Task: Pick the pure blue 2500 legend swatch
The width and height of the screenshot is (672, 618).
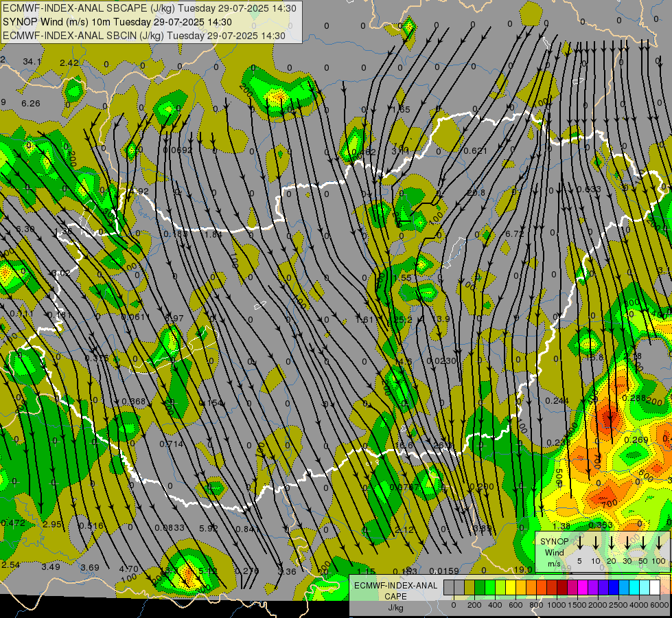Action: click(x=613, y=587)
